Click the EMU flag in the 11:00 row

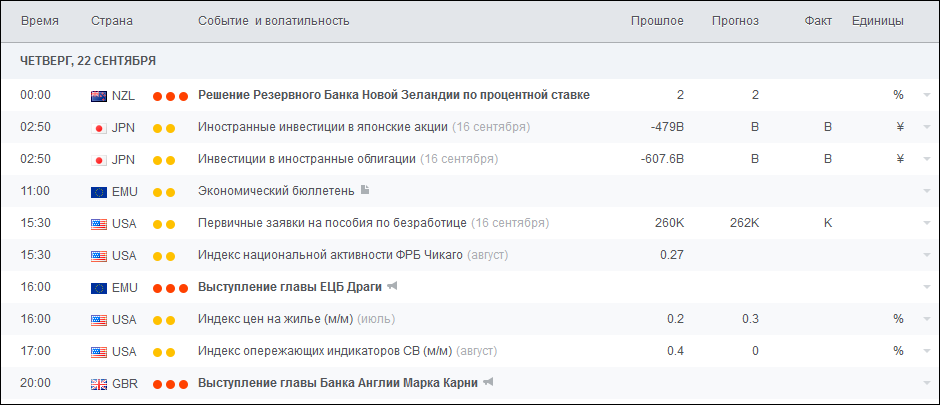[99, 192]
